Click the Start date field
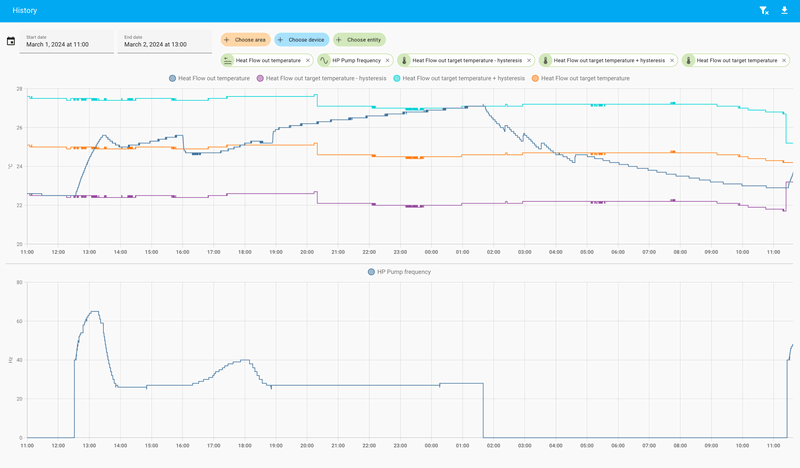The width and height of the screenshot is (800, 468). point(67,41)
